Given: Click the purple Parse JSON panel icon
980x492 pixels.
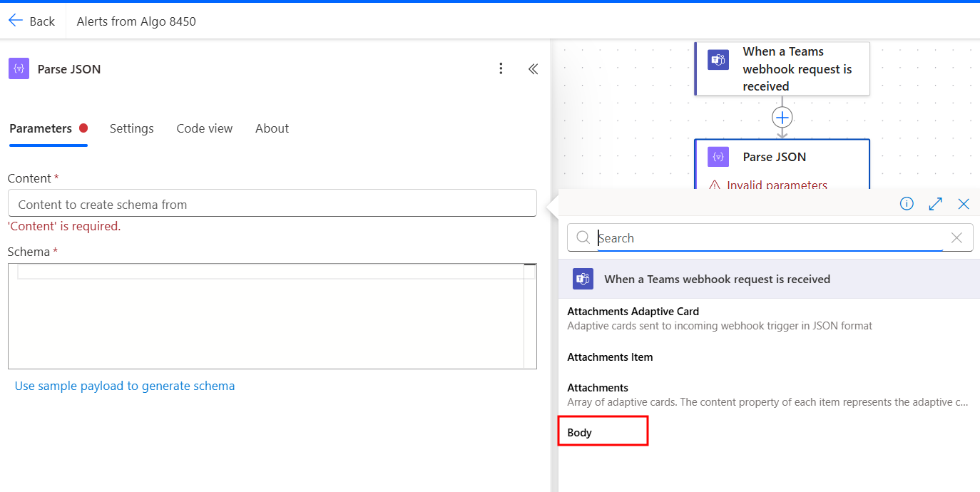Looking at the screenshot, I should [19, 68].
